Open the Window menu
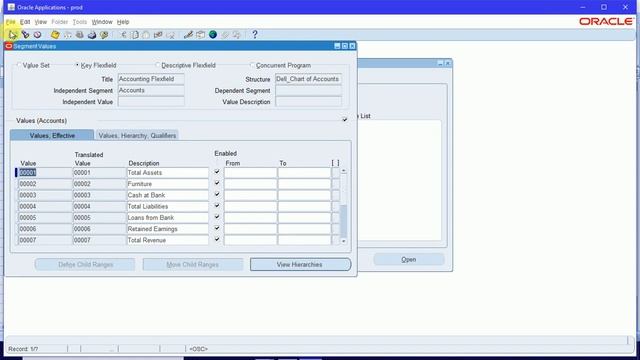This screenshot has width=640, height=360. point(102,22)
